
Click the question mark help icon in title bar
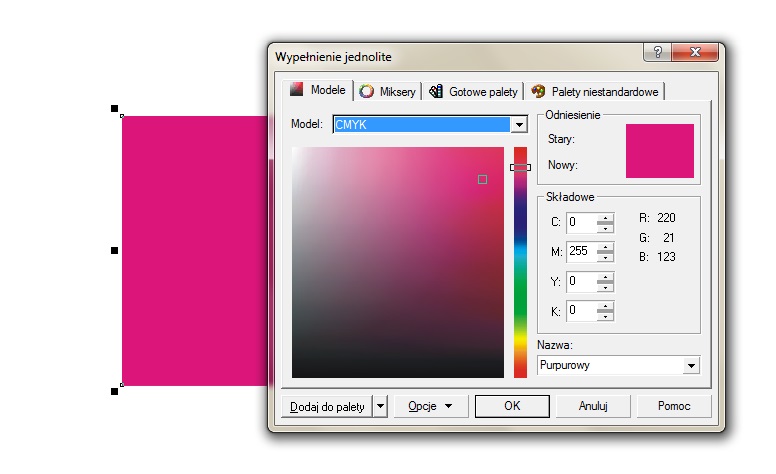click(658, 53)
